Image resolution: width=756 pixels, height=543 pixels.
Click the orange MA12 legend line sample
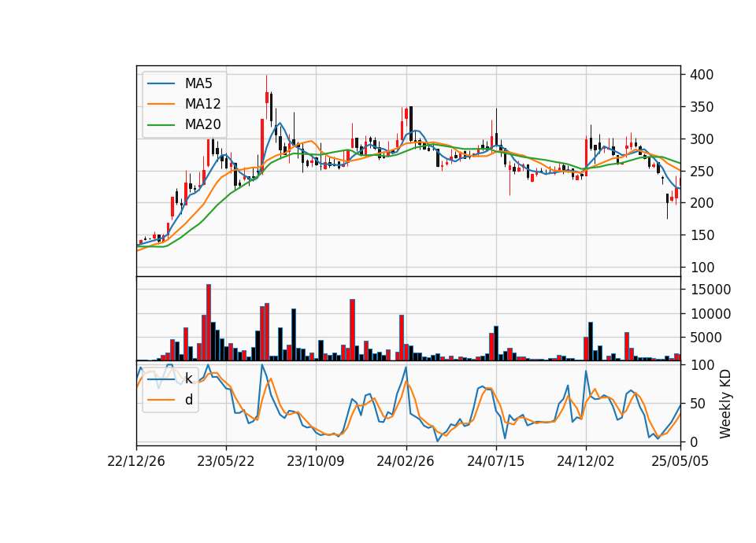[x=161, y=104]
